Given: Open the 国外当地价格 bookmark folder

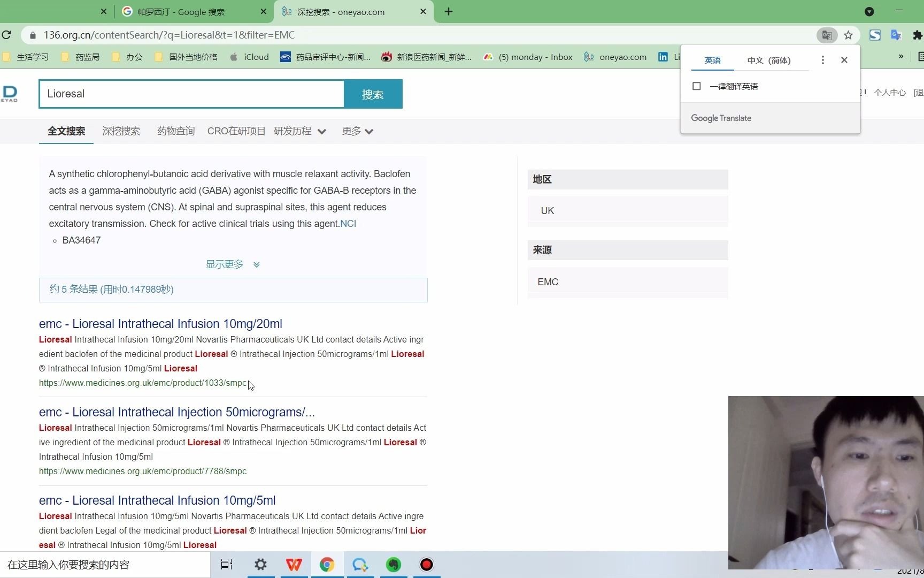Looking at the screenshot, I should (186, 57).
